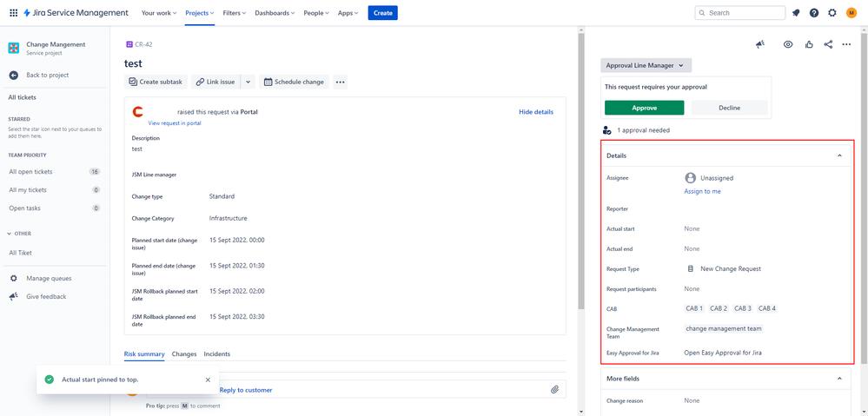Viewport: 868px width, 416px height.
Task: Click the CAB 4 tag
Action: pyautogui.click(x=766, y=308)
